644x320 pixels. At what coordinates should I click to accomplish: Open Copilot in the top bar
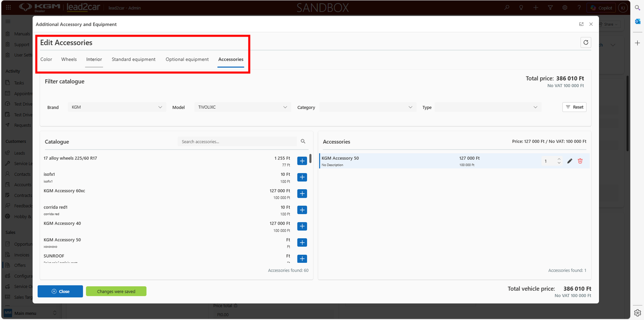(x=601, y=8)
